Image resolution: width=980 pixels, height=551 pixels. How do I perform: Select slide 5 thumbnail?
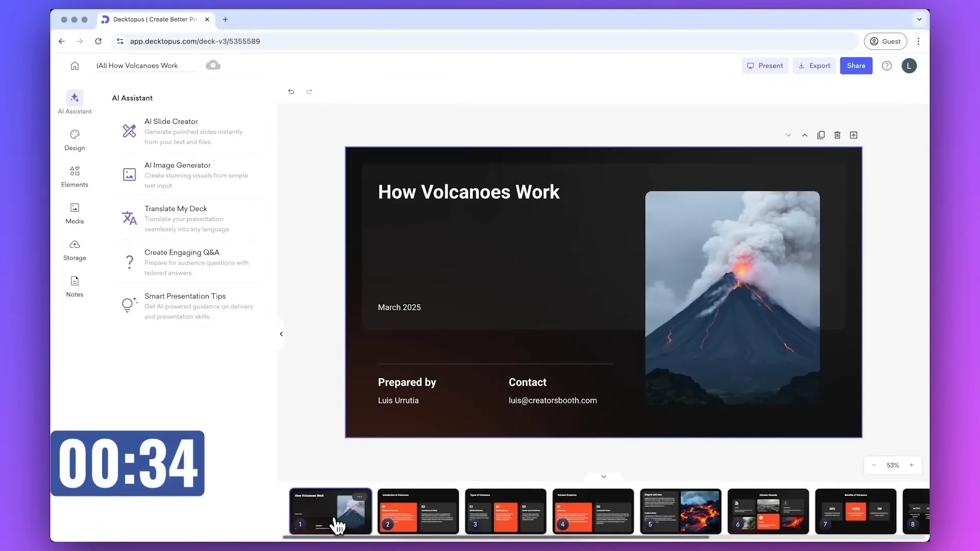pyautogui.click(x=680, y=512)
